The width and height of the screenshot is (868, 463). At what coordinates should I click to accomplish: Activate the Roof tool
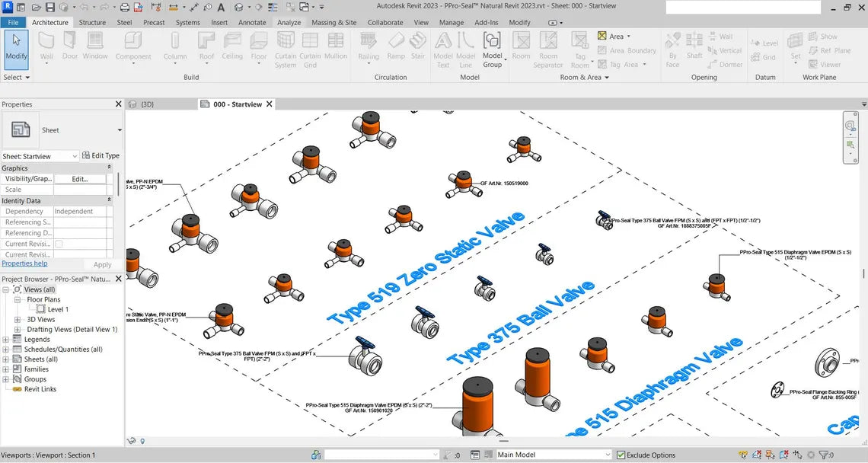[206, 47]
